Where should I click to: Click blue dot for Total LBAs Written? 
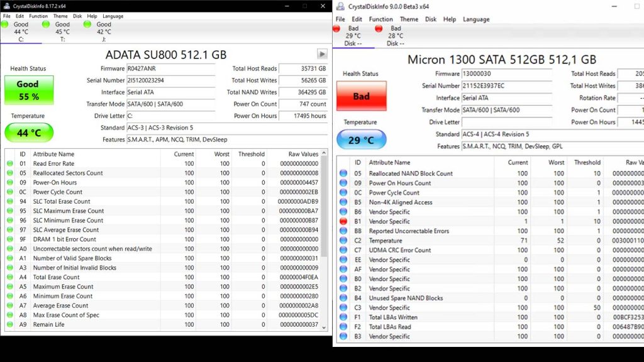[x=343, y=317]
